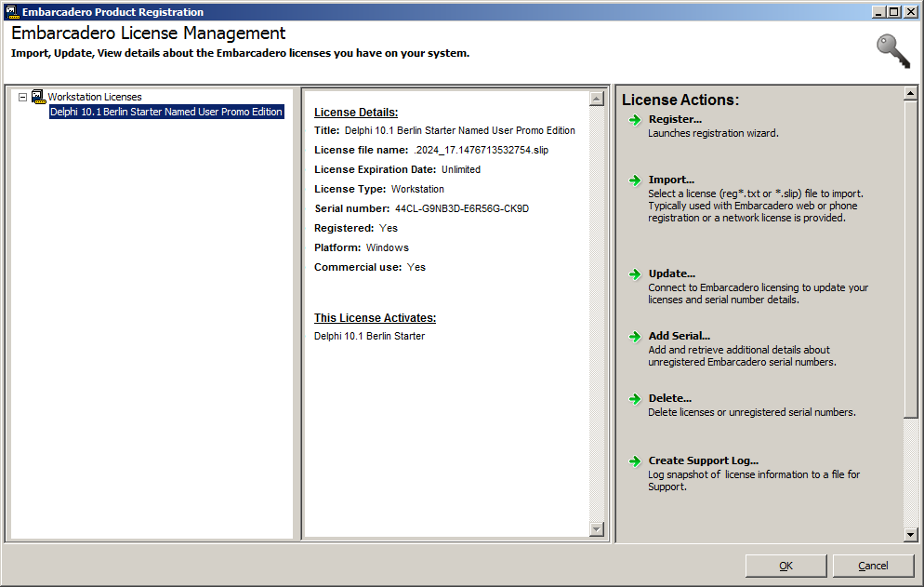Viewport: 924px width, 587px height.
Task: Click the Update licenses action
Action: [672, 273]
